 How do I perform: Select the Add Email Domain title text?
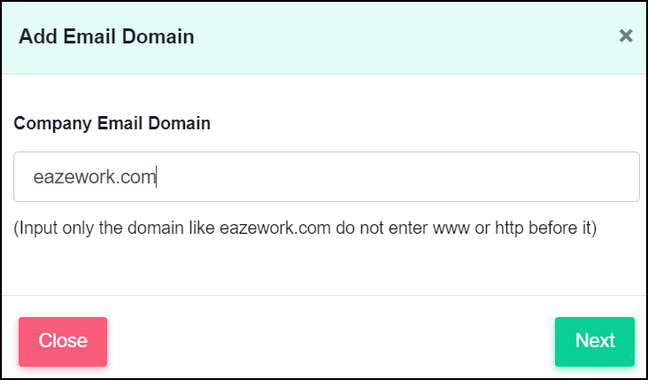(x=106, y=36)
